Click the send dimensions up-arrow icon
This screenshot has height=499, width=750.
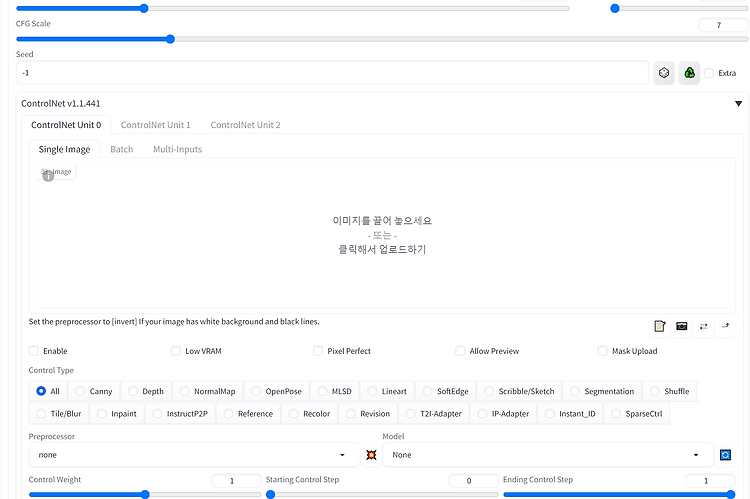(725, 326)
